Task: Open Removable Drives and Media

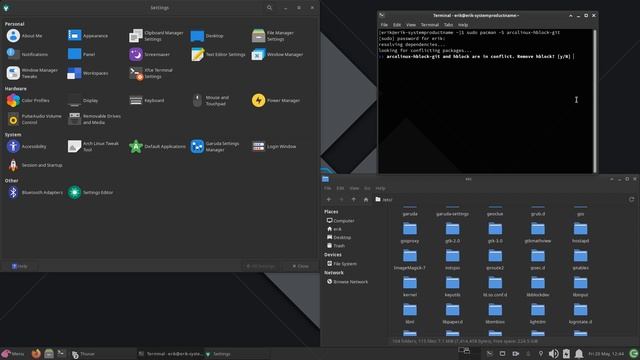Action: tap(94, 119)
